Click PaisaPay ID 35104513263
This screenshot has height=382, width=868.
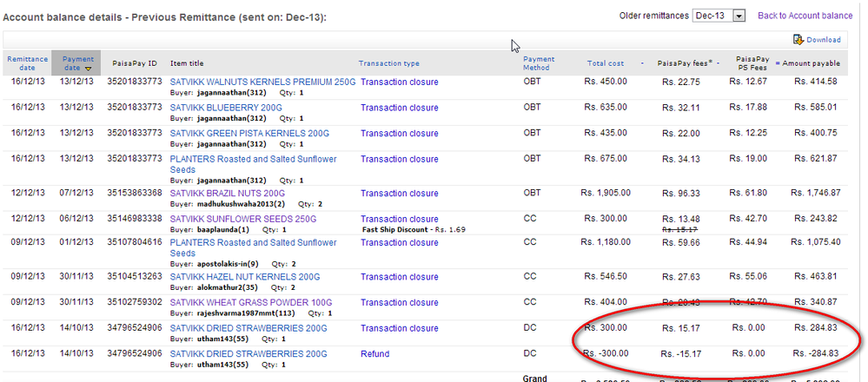[x=135, y=277]
